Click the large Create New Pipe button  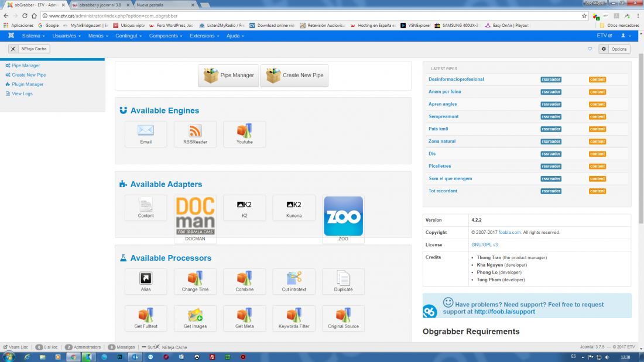(x=294, y=75)
